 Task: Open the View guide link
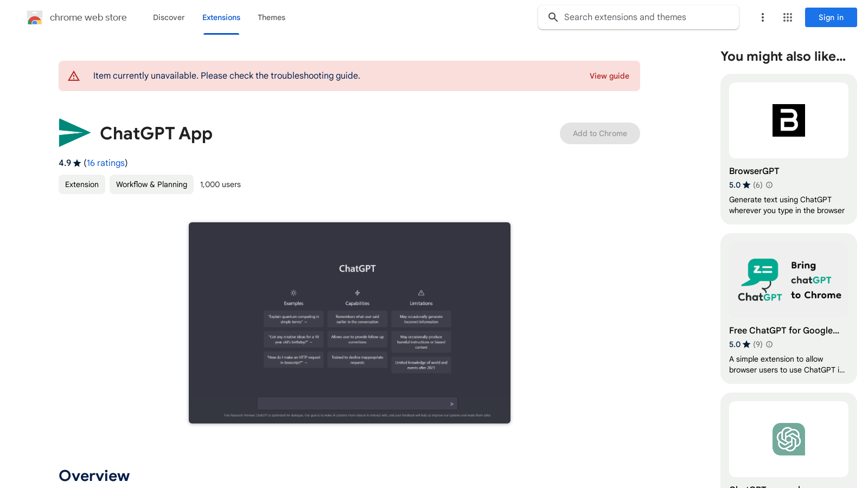point(609,76)
